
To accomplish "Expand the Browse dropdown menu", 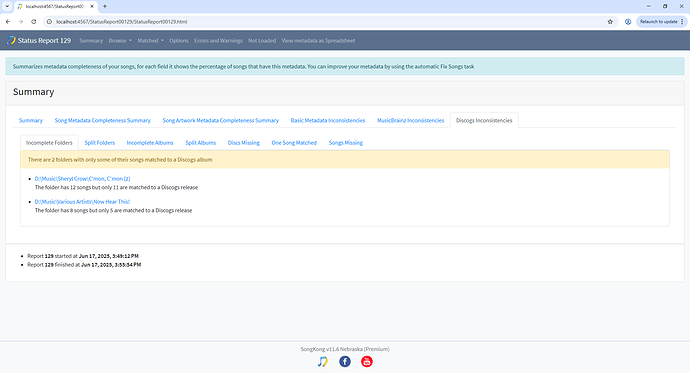I will 120,40.
